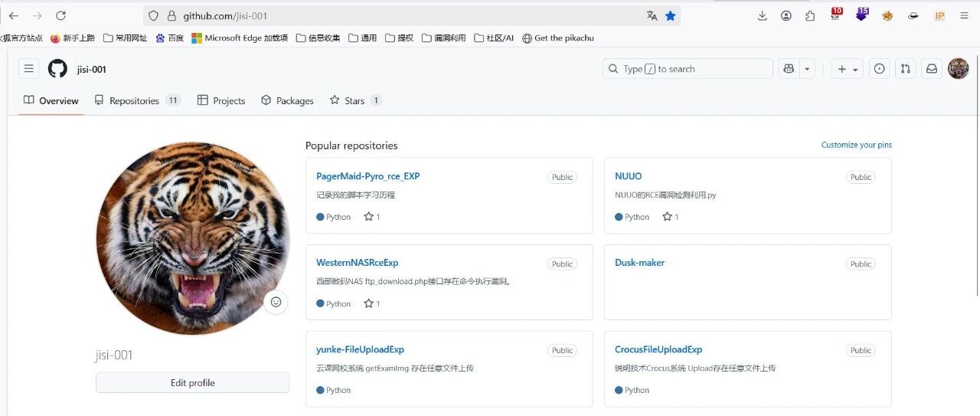980x416 pixels.
Task: Switch to the Projects tab
Action: click(221, 100)
